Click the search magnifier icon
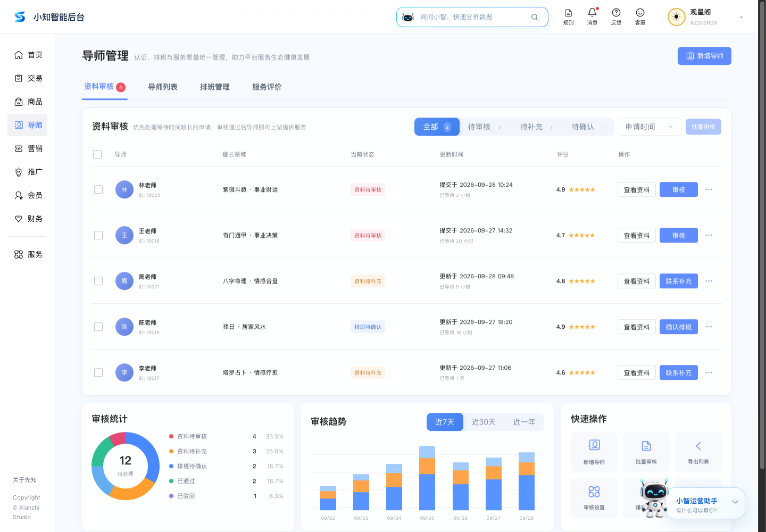This screenshot has height=532, width=766. pos(535,17)
